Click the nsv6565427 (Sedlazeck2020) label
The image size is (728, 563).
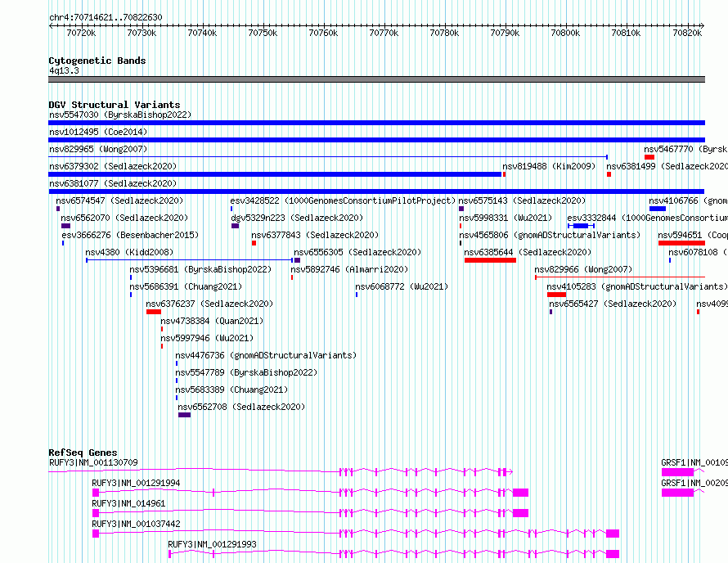[x=613, y=304]
